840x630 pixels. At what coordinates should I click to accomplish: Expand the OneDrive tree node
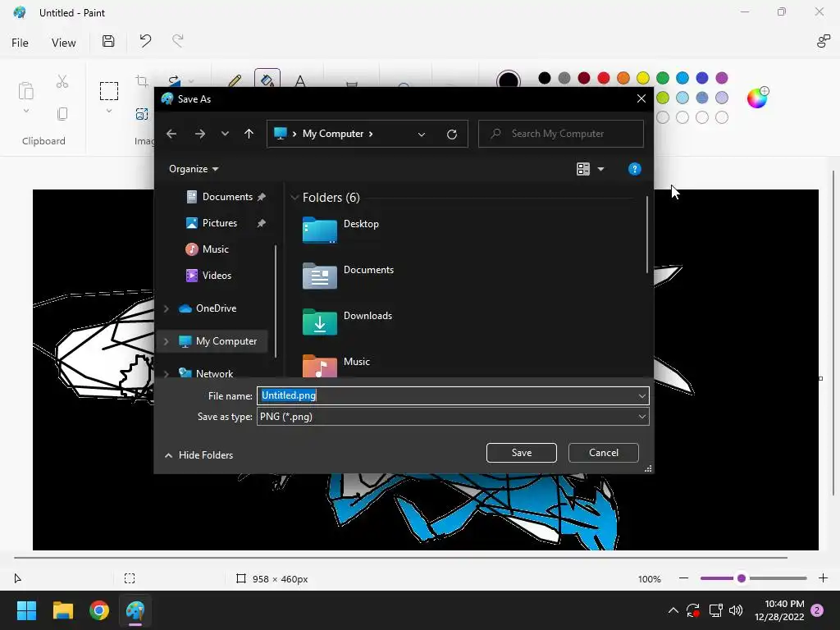[x=166, y=308]
